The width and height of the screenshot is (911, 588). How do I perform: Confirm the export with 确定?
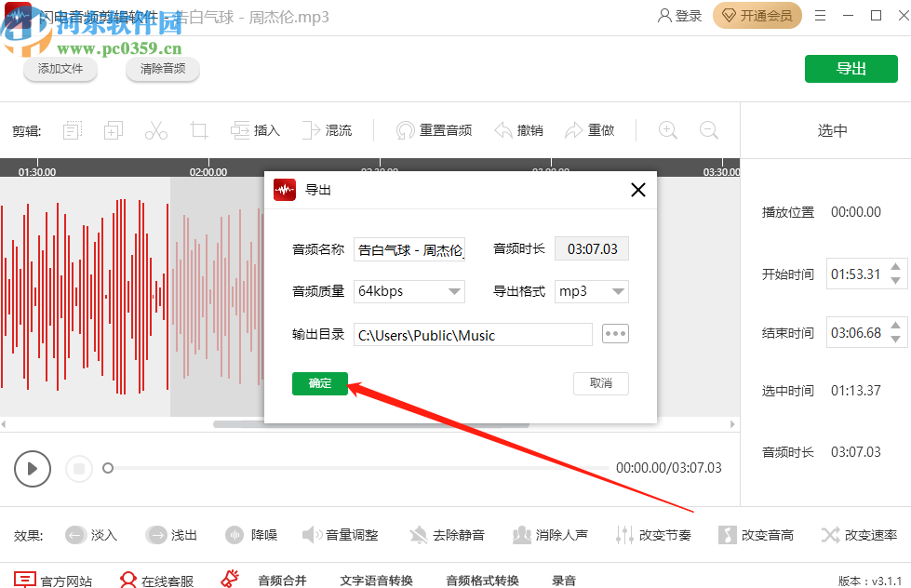[x=319, y=383]
